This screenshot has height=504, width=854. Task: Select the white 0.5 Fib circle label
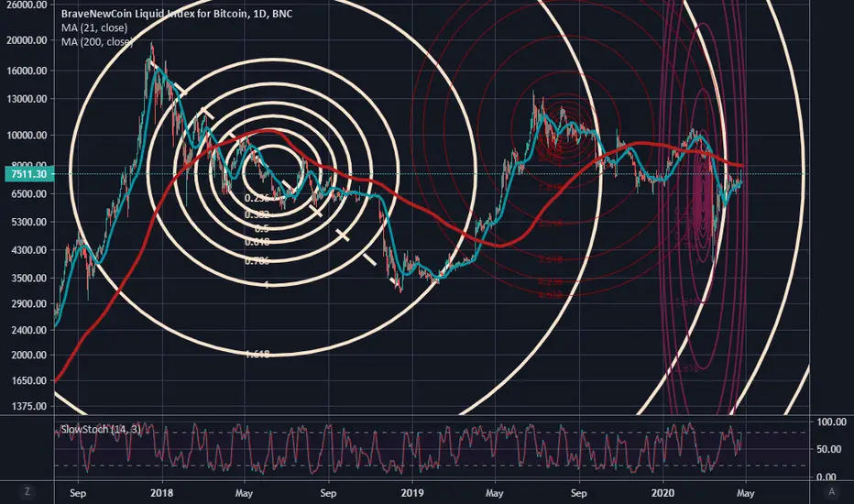261,229
